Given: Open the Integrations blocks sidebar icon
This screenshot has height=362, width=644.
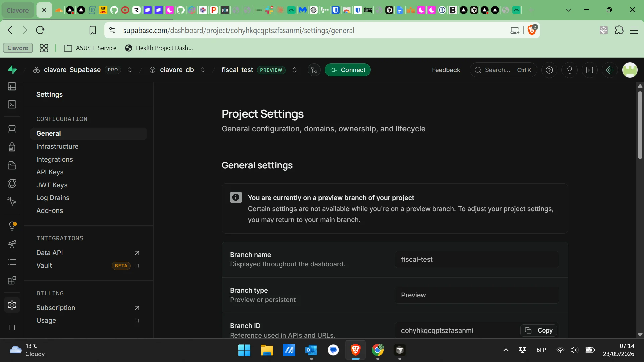Looking at the screenshot, I should 12,280.
